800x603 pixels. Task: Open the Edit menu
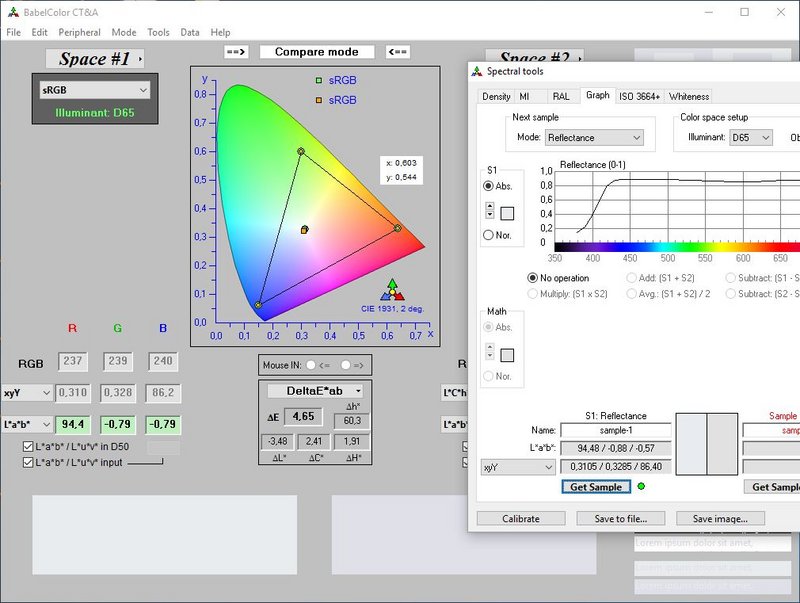pyautogui.click(x=39, y=32)
